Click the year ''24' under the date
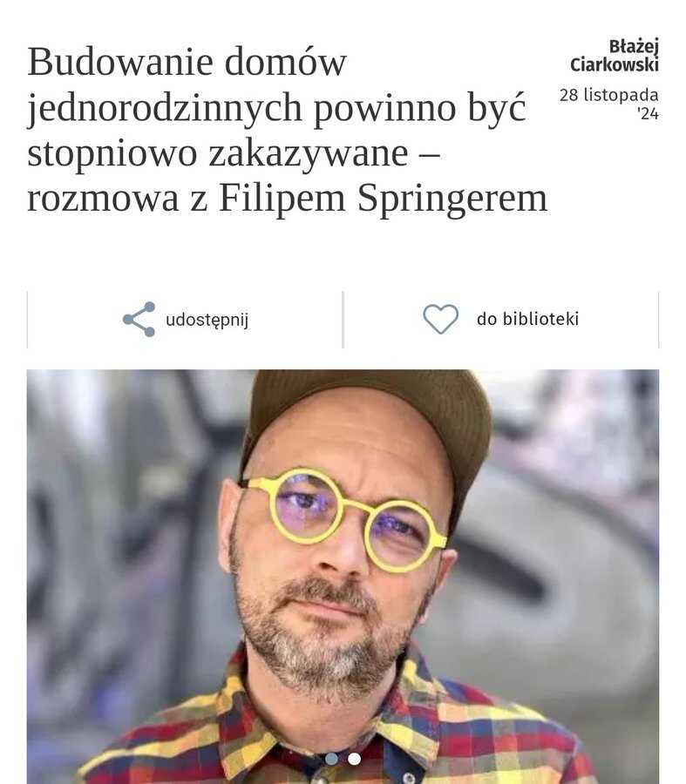The width and height of the screenshot is (686, 784). (x=649, y=114)
